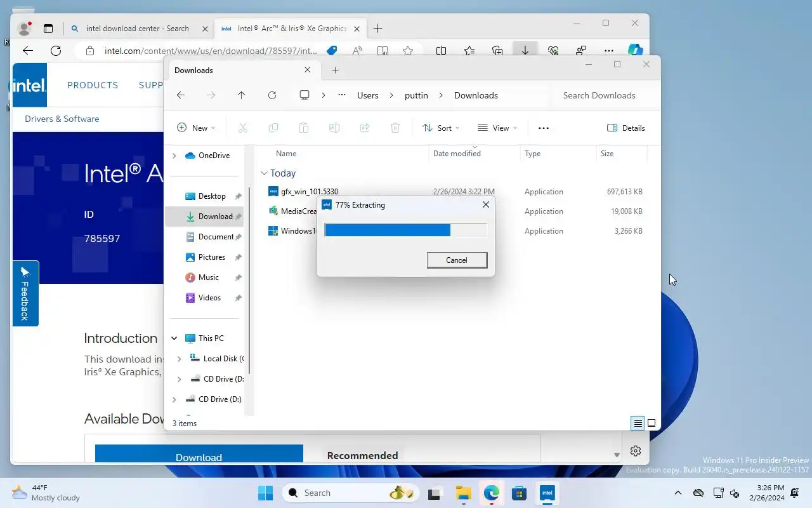Image resolution: width=812 pixels, height=508 pixels.
Task: Open File Explorer from the taskbar
Action: tap(463, 493)
